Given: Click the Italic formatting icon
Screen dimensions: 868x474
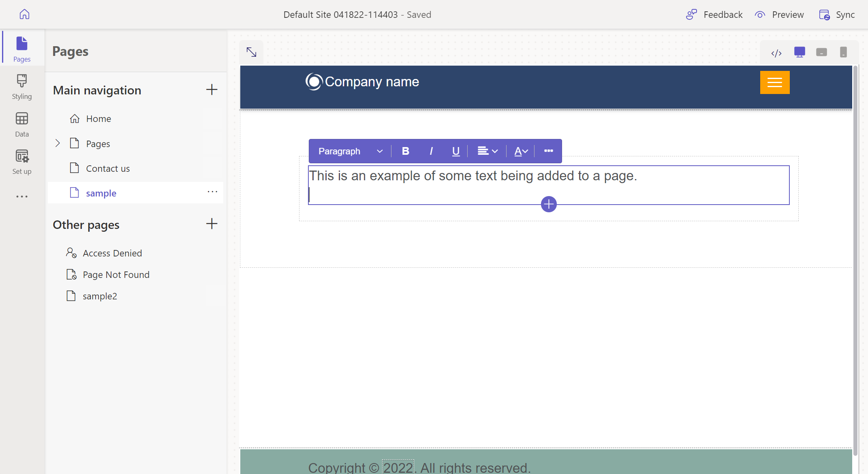Looking at the screenshot, I should point(431,151).
